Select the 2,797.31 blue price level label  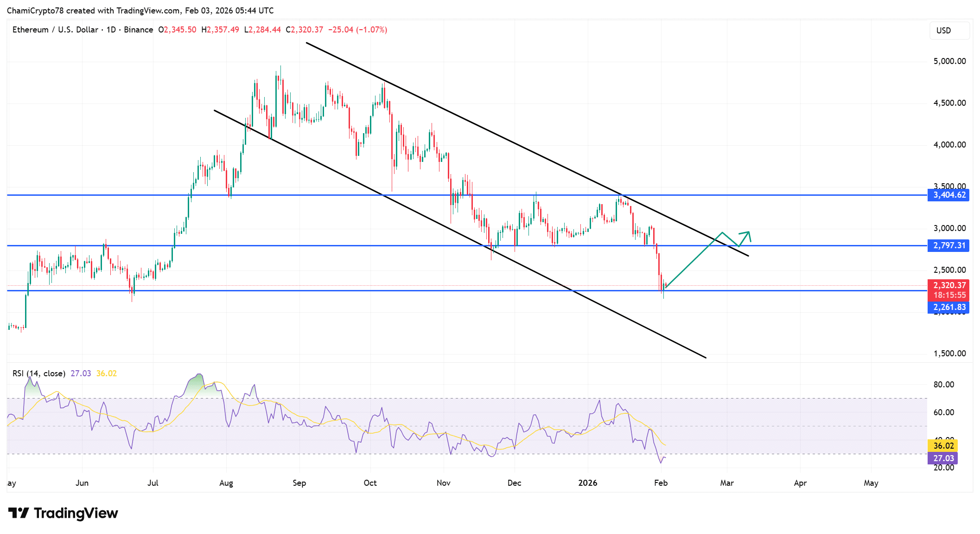click(x=949, y=246)
